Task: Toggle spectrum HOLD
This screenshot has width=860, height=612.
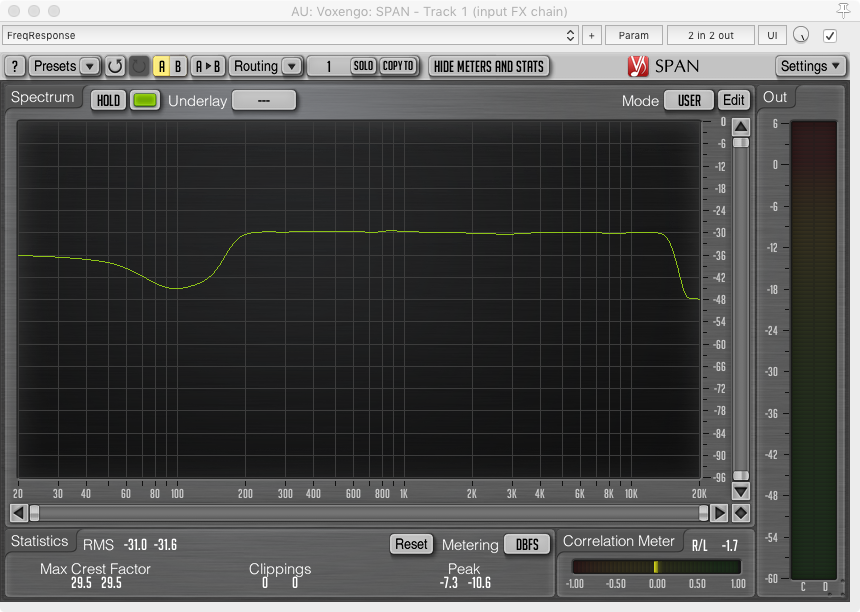Action: point(108,100)
